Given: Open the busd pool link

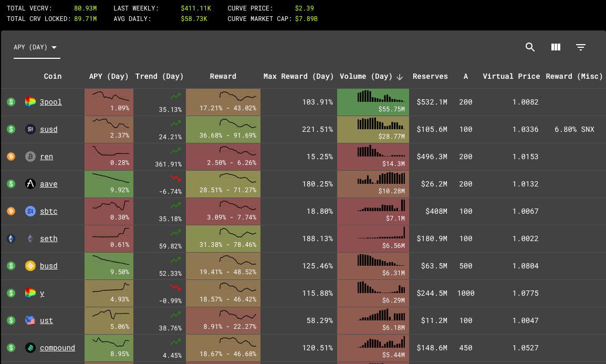Looking at the screenshot, I should (49, 266).
